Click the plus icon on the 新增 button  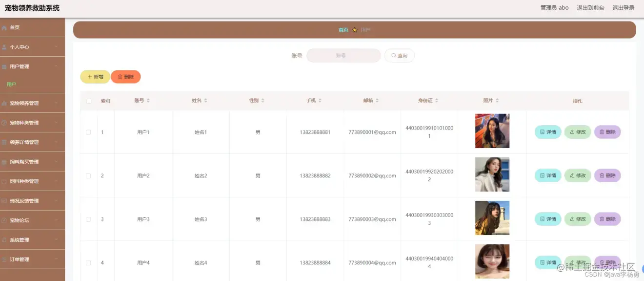[x=90, y=77]
